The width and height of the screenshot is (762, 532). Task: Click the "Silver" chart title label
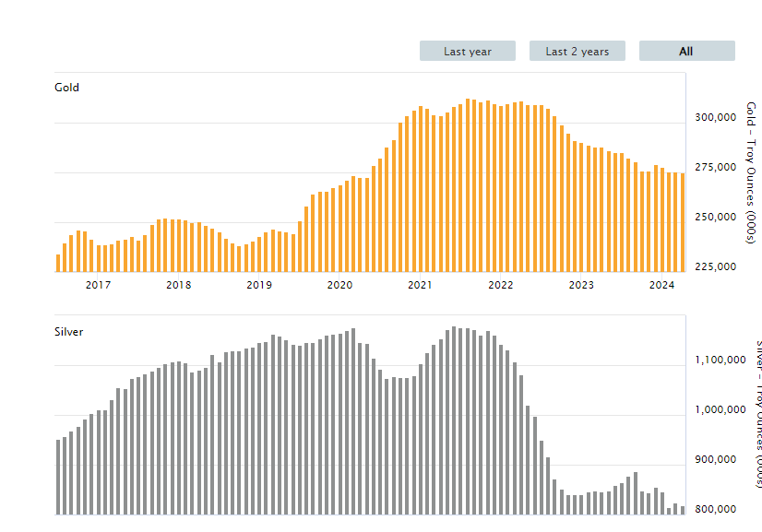click(69, 331)
